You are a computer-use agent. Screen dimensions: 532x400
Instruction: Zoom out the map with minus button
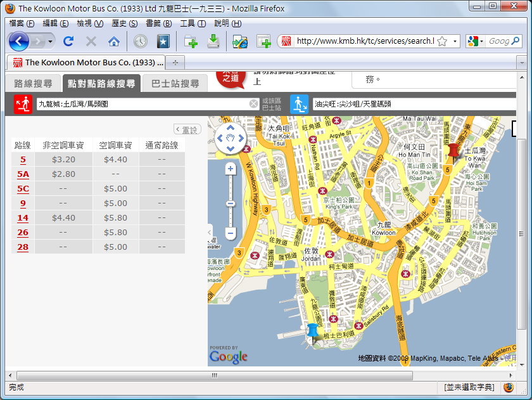231,233
